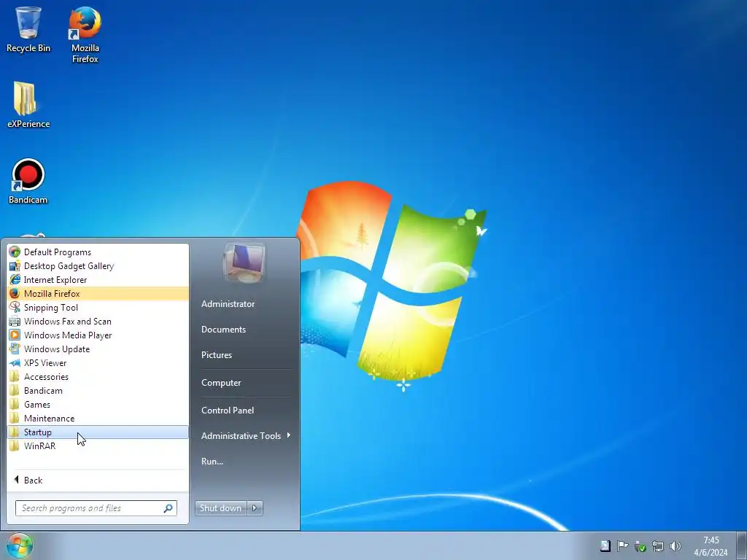Screen dimensions: 747x560
Task: Launch Desktop Gadget Gallery from the list
Action: click(x=98, y=265)
